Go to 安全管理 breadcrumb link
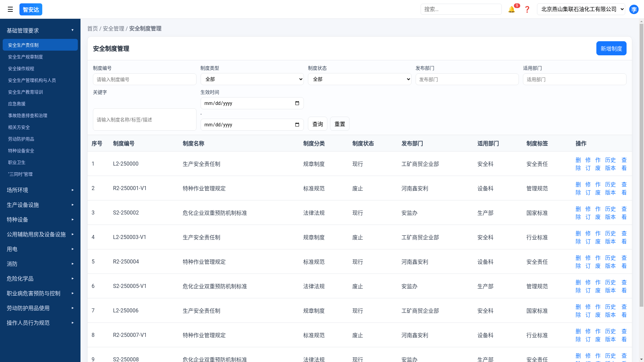The image size is (644, 362). tap(113, 28)
